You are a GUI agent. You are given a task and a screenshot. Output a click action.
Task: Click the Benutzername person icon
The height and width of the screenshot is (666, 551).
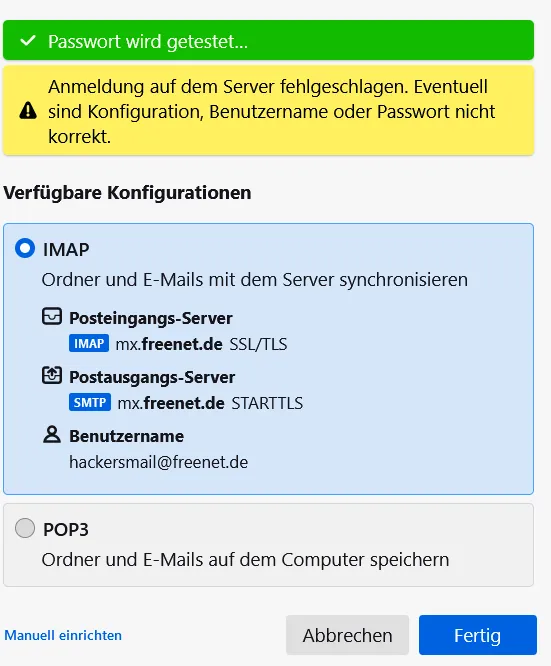(x=52, y=435)
